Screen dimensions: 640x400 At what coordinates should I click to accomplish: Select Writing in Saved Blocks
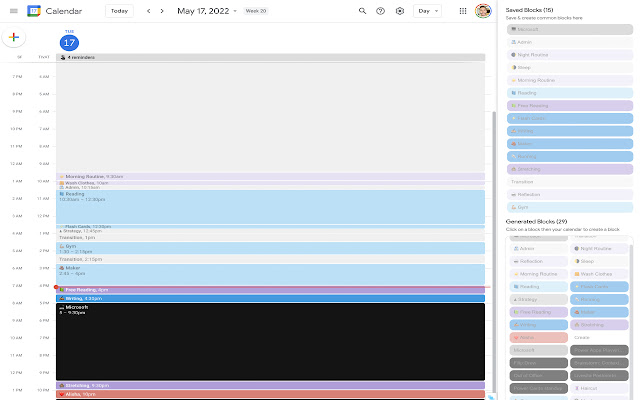tap(570, 131)
